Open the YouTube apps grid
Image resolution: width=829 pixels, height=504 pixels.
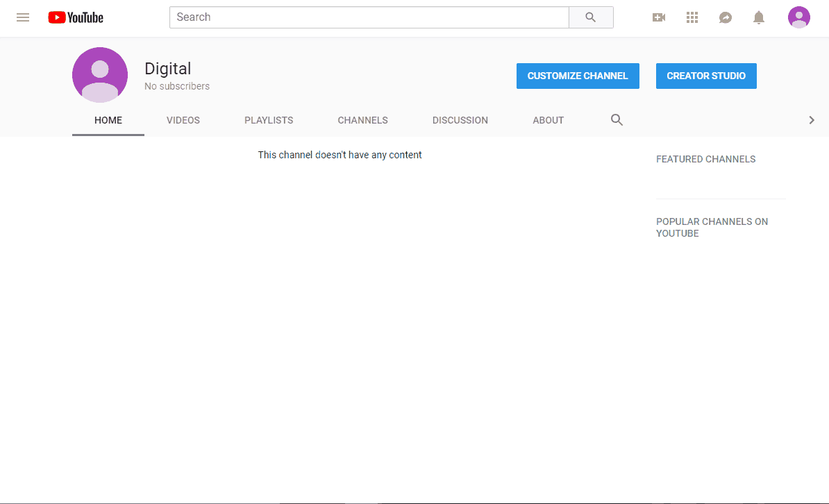[692, 17]
